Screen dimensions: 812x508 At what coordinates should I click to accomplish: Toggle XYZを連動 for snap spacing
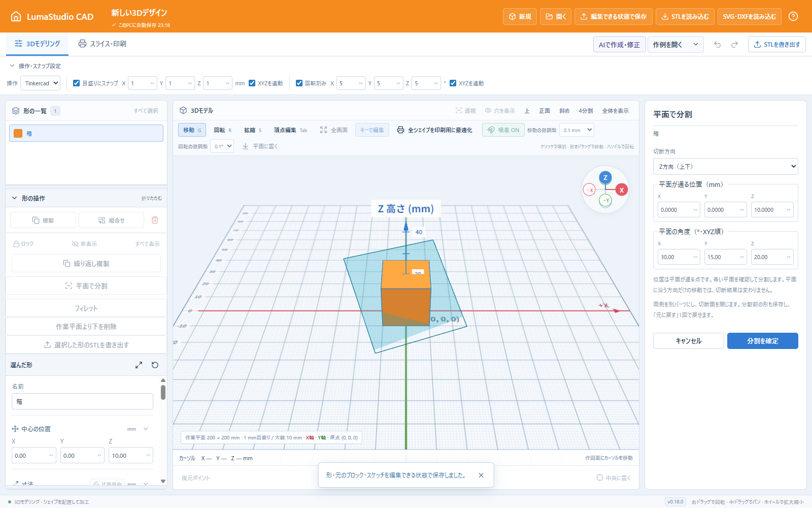(252, 83)
